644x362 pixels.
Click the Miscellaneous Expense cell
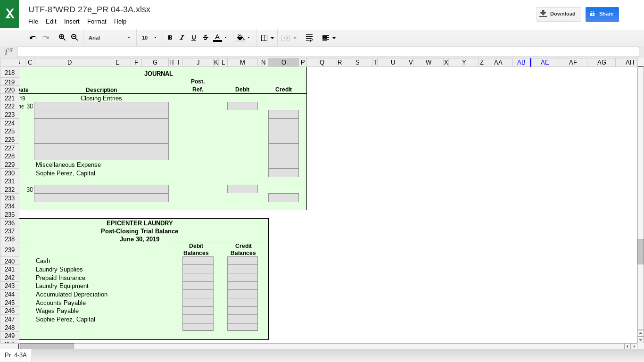(68, 165)
